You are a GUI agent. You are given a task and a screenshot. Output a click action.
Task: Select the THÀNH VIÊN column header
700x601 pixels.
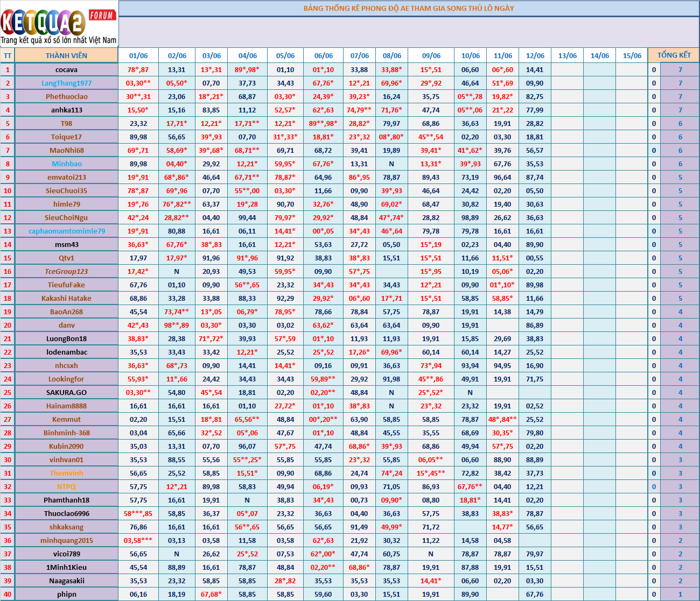click(66, 55)
